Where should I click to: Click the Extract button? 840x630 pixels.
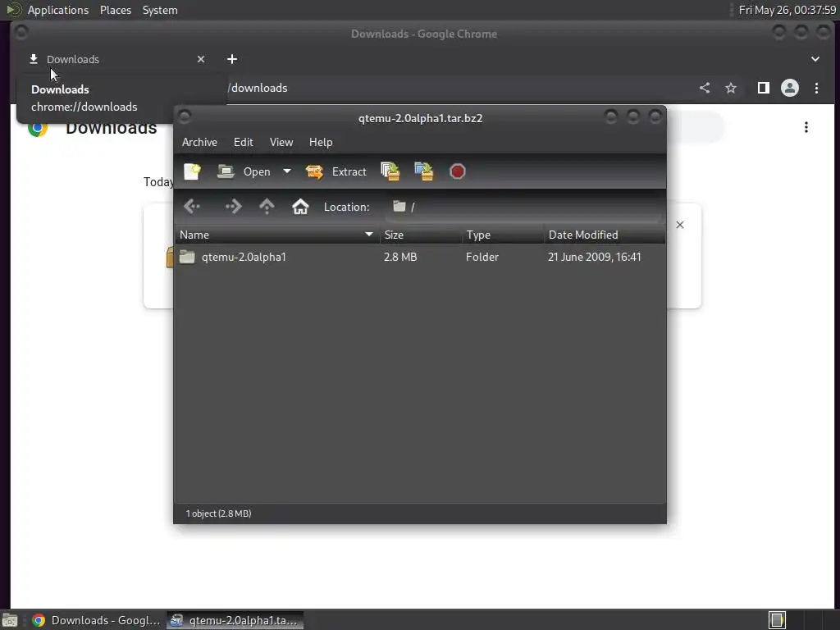336,171
